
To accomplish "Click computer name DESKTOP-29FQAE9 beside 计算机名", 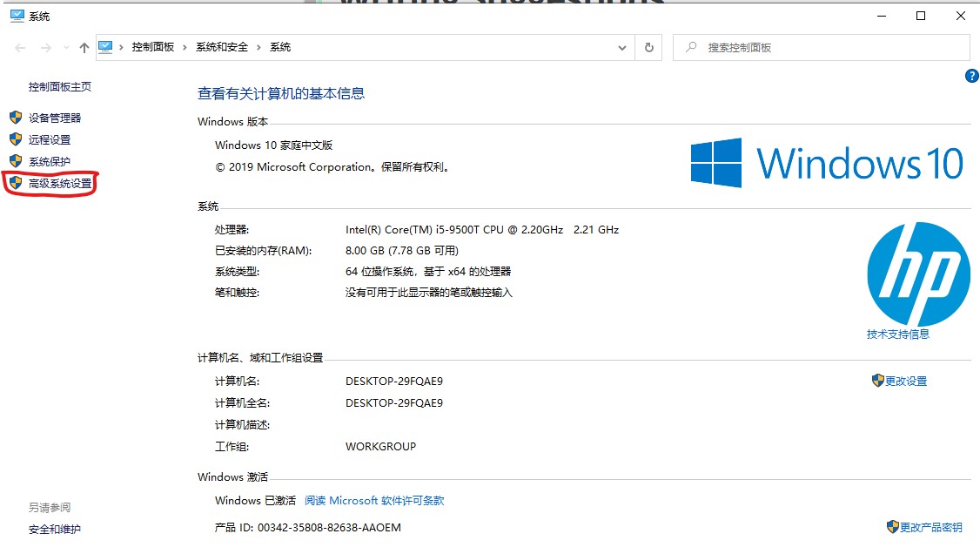I will (x=393, y=381).
